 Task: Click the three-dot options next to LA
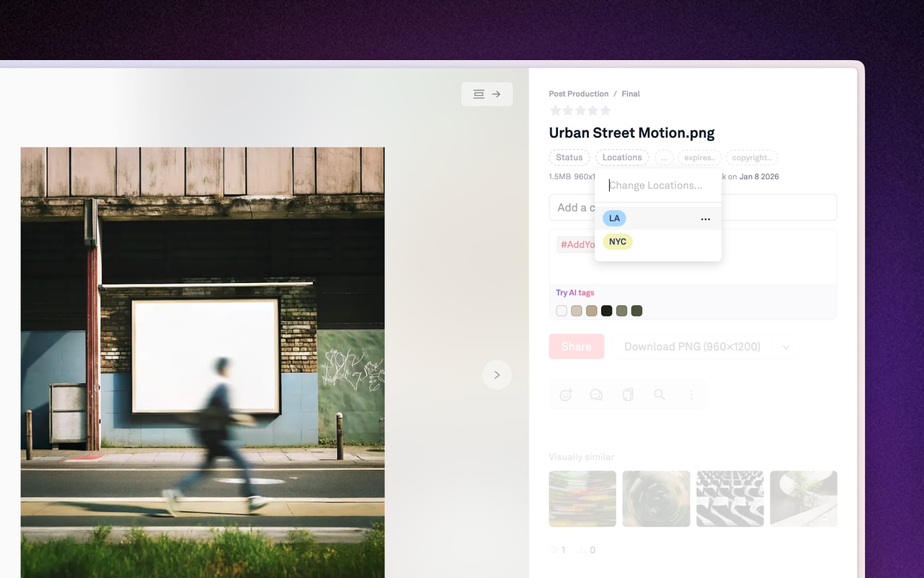[705, 219]
